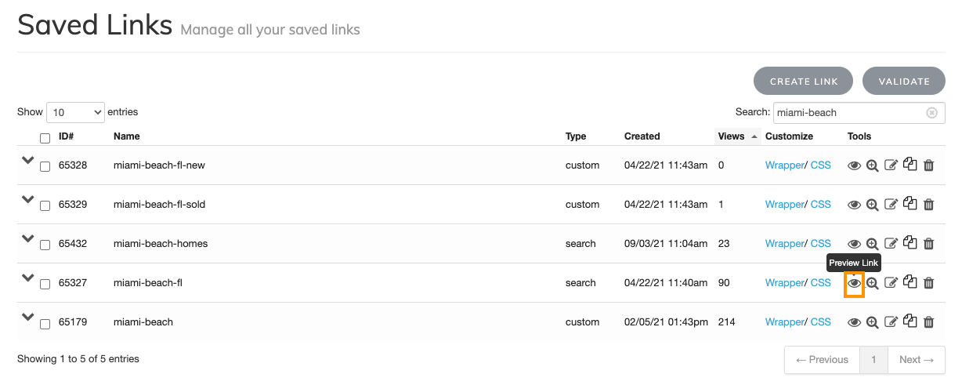Check the select-all checkbox in header
This screenshot has height=385, width=980.
click(45, 139)
